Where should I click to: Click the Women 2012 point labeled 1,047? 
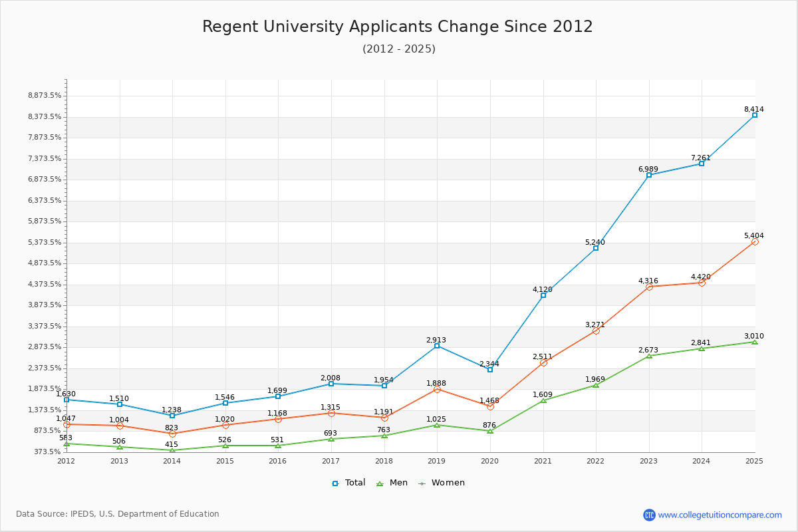(66, 424)
